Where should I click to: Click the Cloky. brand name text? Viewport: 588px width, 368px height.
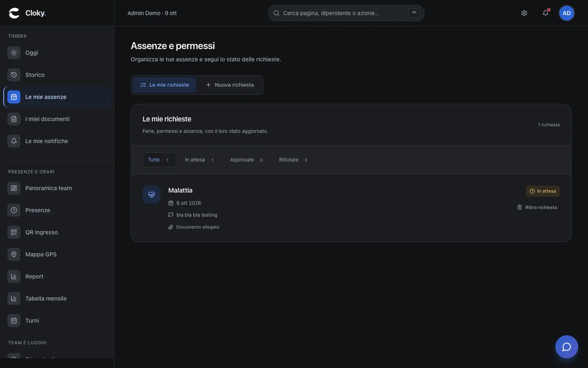pyautogui.click(x=36, y=13)
